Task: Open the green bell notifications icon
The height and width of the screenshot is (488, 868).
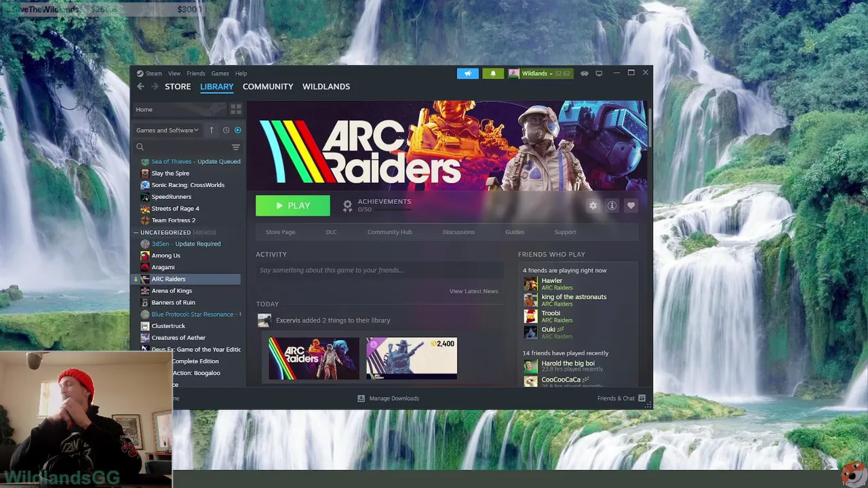Action: [x=493, y=73]
